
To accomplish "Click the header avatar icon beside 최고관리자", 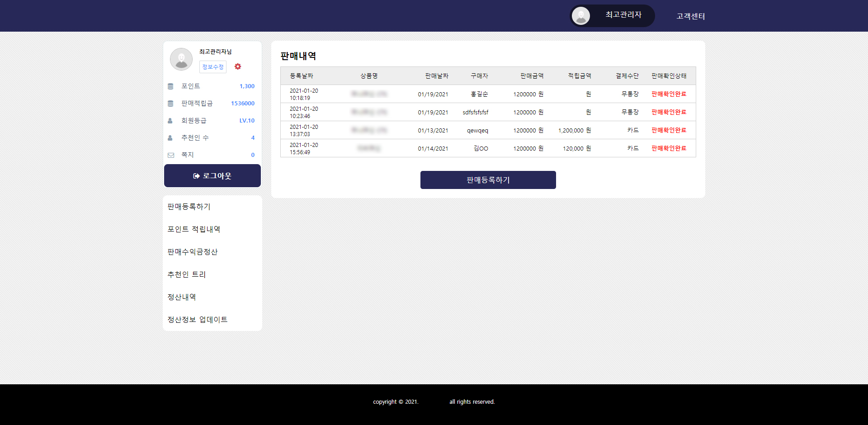I will (x=581, y=16).
